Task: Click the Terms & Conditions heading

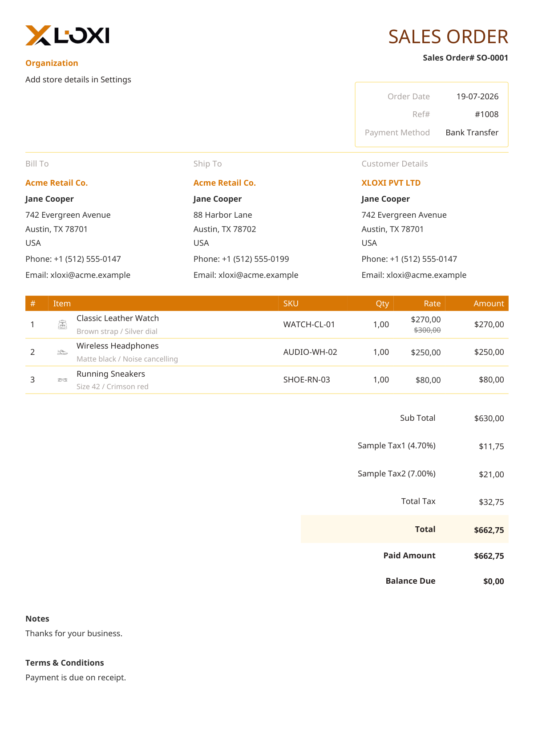Action: (65, 663)
